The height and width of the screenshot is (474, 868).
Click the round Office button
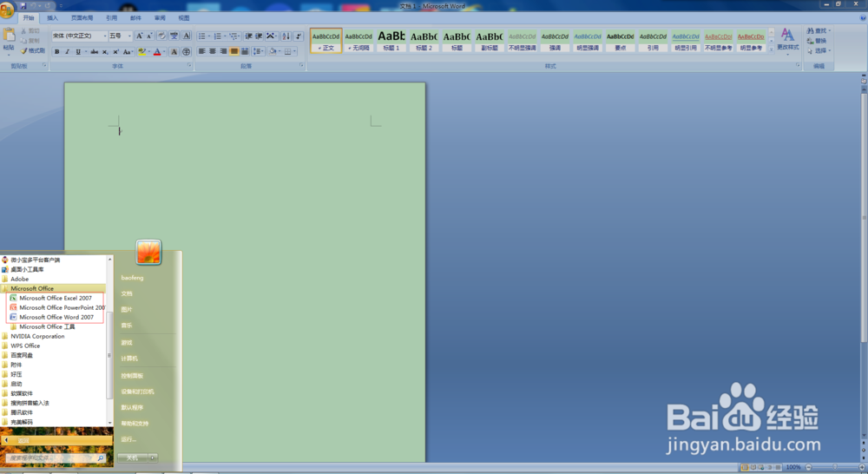[7, 10]
